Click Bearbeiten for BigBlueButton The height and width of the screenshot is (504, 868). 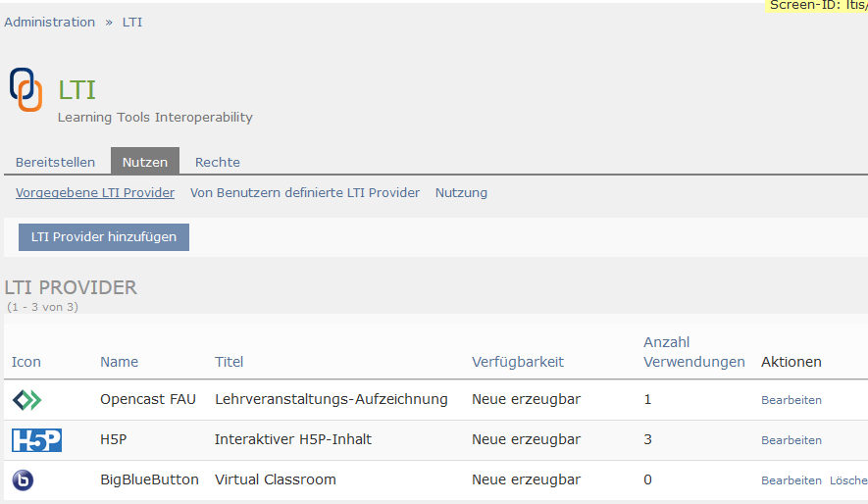791,480
